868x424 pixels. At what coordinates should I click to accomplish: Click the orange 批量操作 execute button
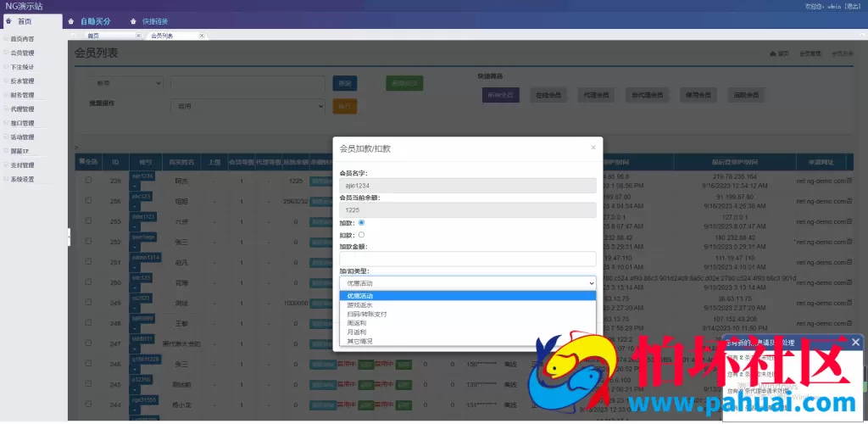(345, 106)
